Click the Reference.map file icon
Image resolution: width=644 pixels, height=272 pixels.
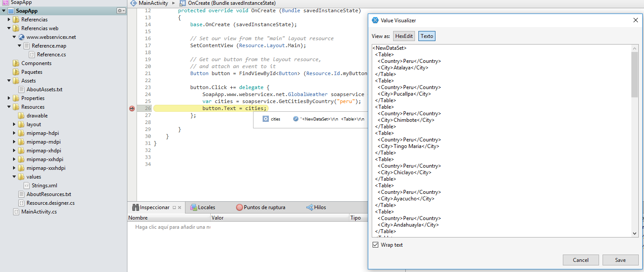[x=27, y=46]
